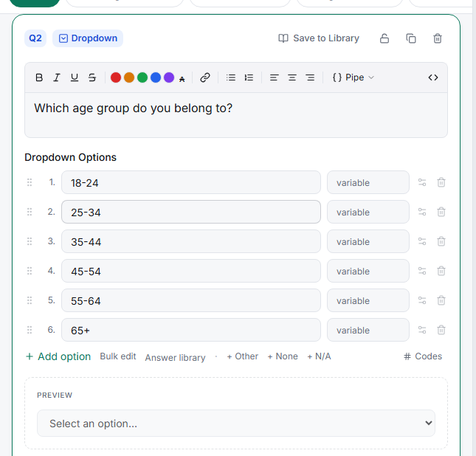Center align text
This screenshot has height=456, width=476.
tap(292, 77)
